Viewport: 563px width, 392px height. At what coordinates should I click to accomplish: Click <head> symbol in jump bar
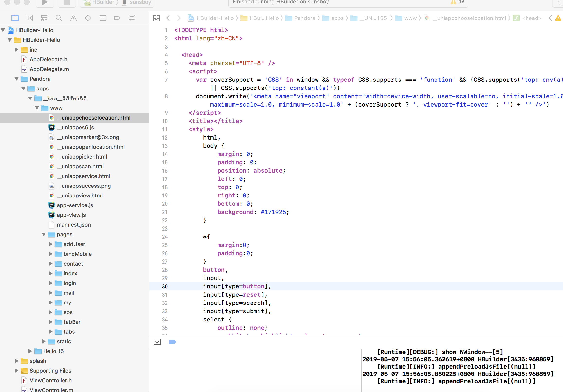click(x=527, y=18)
